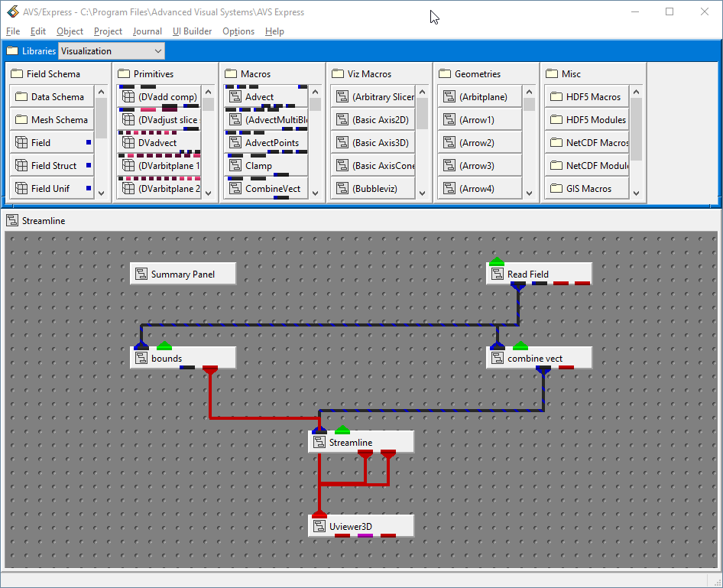Select the CombineVect macro
The height and width of the screenshot is (588, 723).
pyautogui.click(x=266, y=189)
